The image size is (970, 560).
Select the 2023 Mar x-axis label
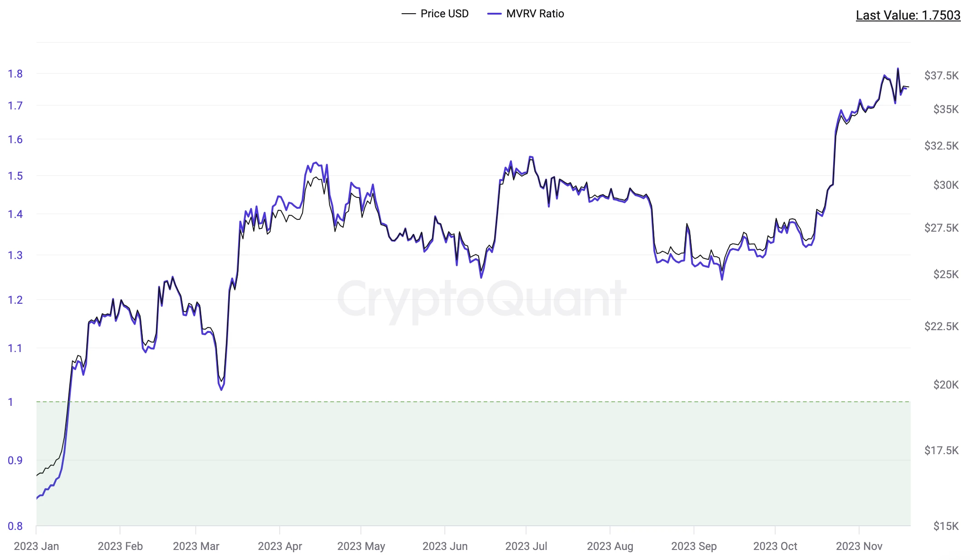196,546
